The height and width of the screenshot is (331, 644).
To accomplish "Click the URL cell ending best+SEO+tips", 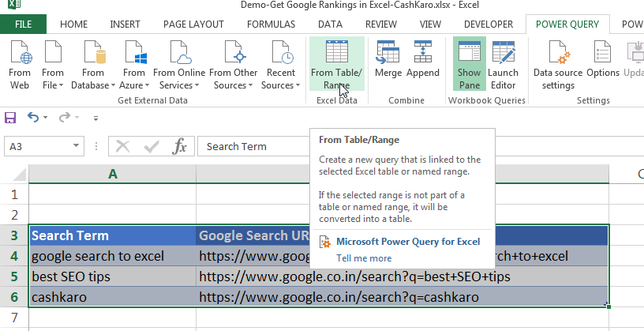I will 402,276.
